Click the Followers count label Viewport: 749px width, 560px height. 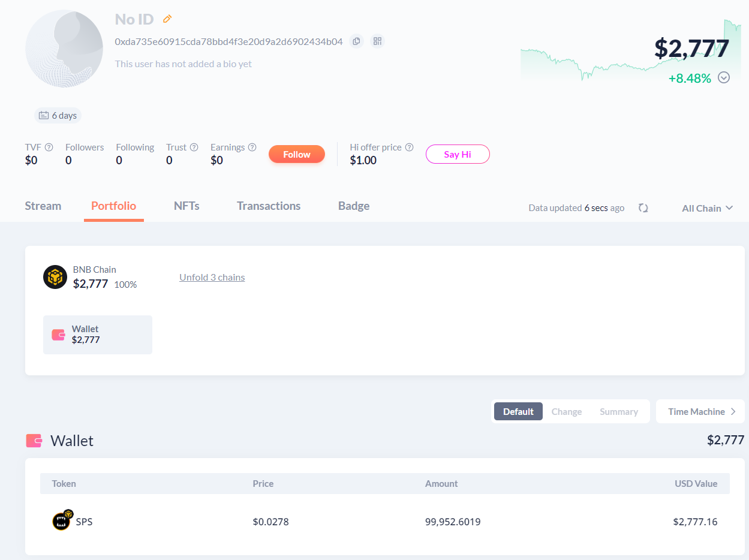(x=85, y=147)
